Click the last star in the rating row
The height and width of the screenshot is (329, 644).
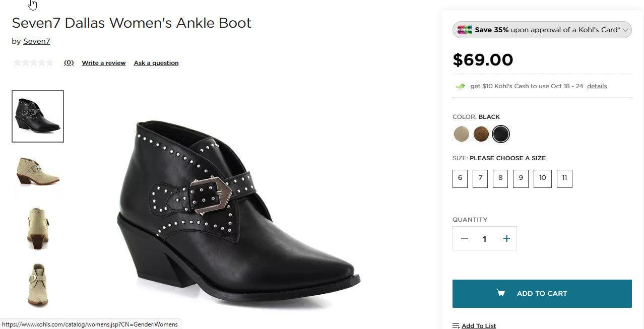click(49, 62)
